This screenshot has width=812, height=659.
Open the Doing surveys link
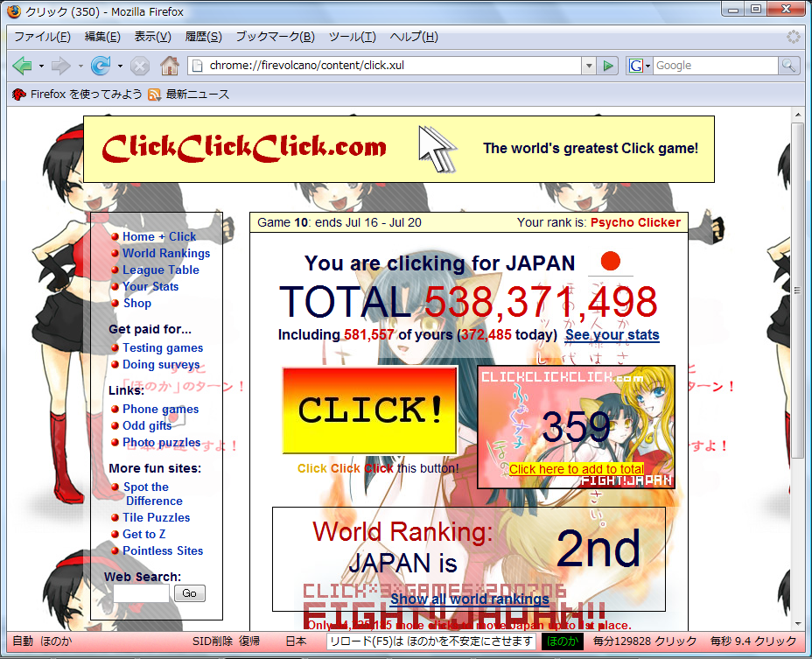(161, 365)
